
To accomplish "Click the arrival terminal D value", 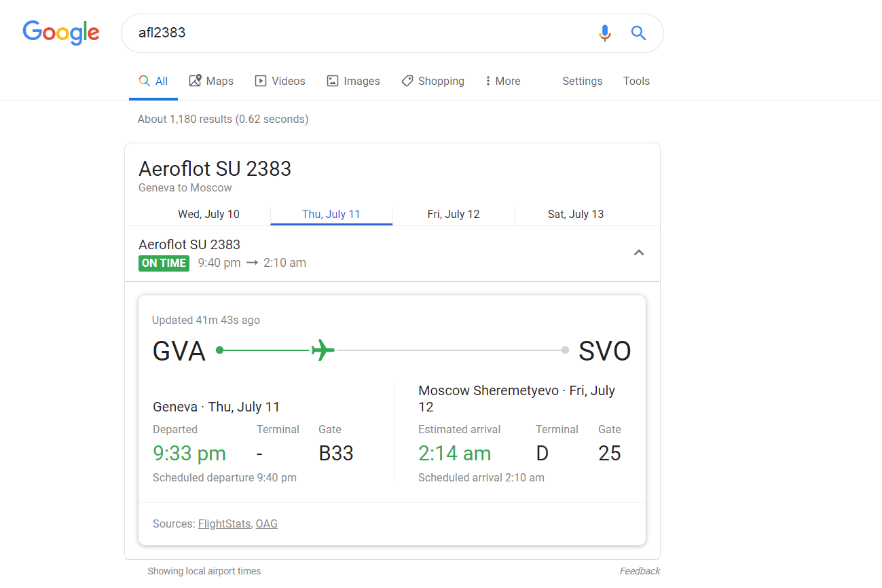I will pos(543,453).
